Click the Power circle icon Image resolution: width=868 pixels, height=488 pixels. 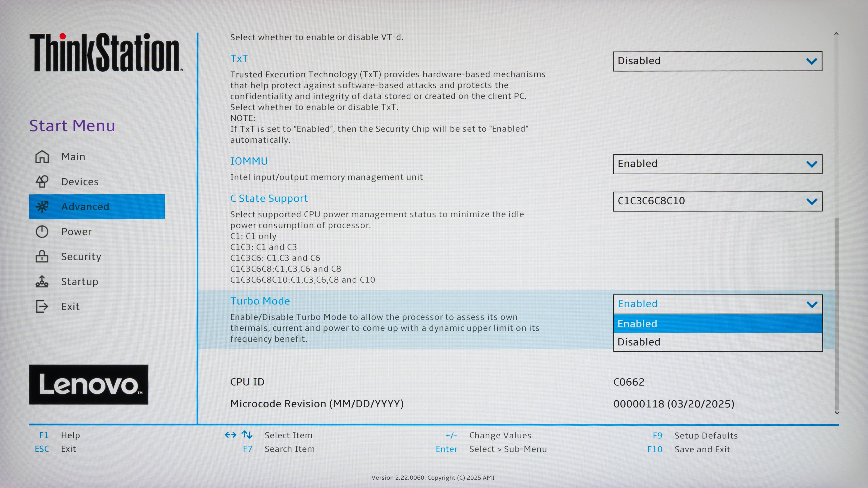point(42,232)
